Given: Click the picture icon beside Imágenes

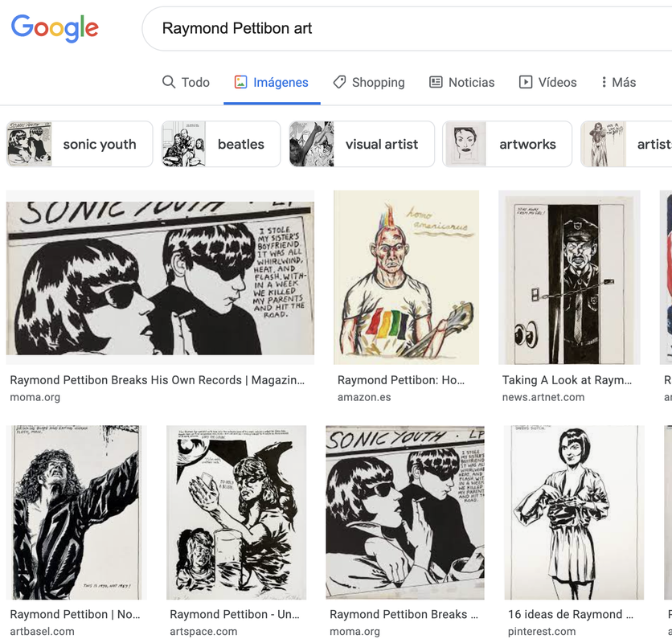Looking at the screenshot, I should (x=240, y=82).
